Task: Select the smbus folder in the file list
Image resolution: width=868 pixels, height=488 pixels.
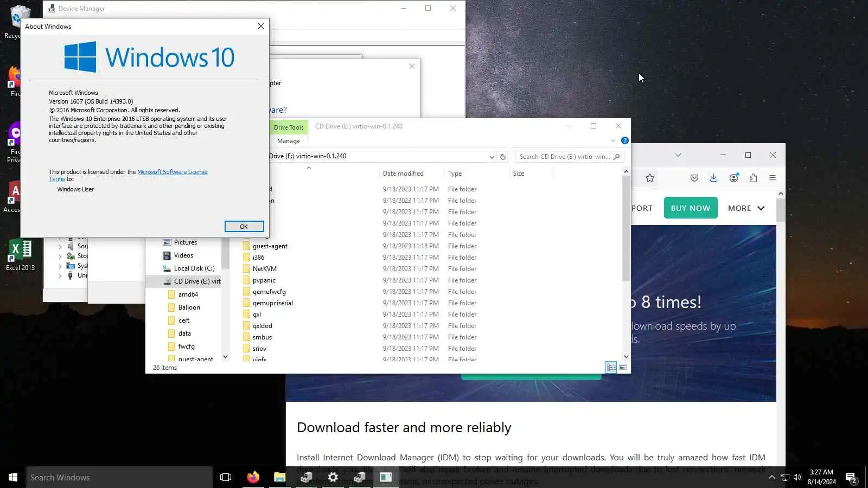Action: pyautogui.click(x=262, y=337)
